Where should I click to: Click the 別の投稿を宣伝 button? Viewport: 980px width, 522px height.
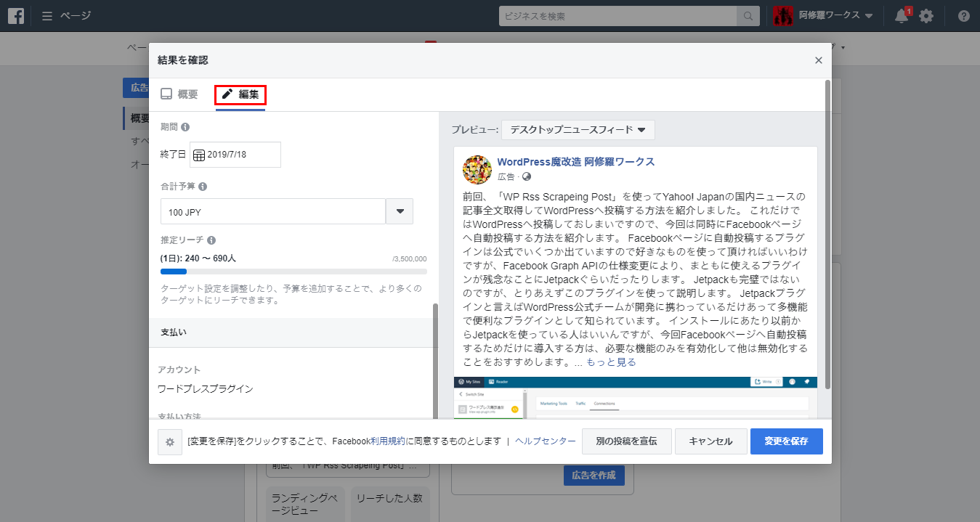[626, 441]
